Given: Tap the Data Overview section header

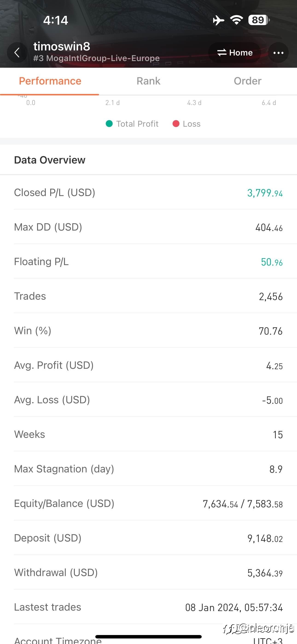Looking at the screenshot, I should [50, 160].
